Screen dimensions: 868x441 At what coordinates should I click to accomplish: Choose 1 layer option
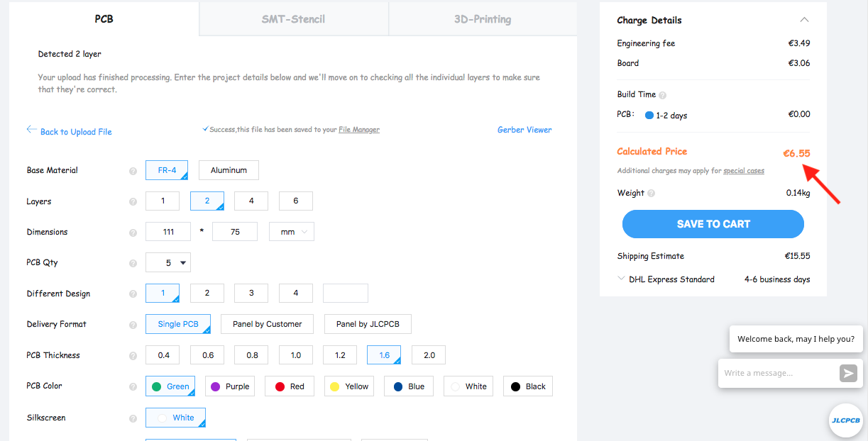[163, 201]
